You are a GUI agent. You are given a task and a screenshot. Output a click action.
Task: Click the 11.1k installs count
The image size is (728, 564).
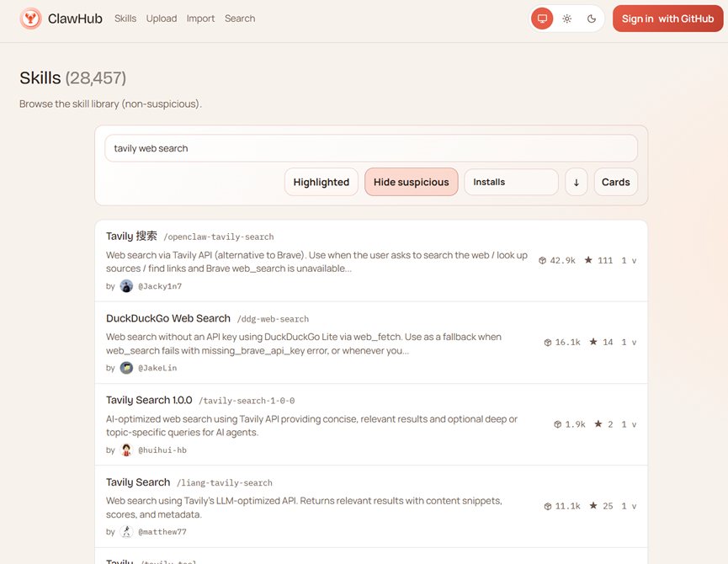point(568,506)
